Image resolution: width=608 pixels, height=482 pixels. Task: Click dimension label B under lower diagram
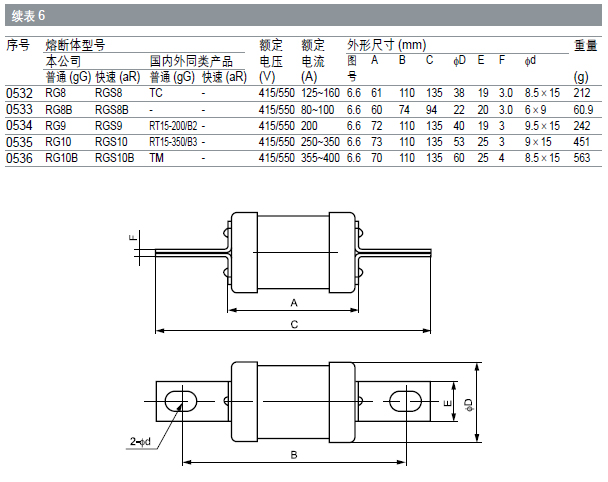294,454
